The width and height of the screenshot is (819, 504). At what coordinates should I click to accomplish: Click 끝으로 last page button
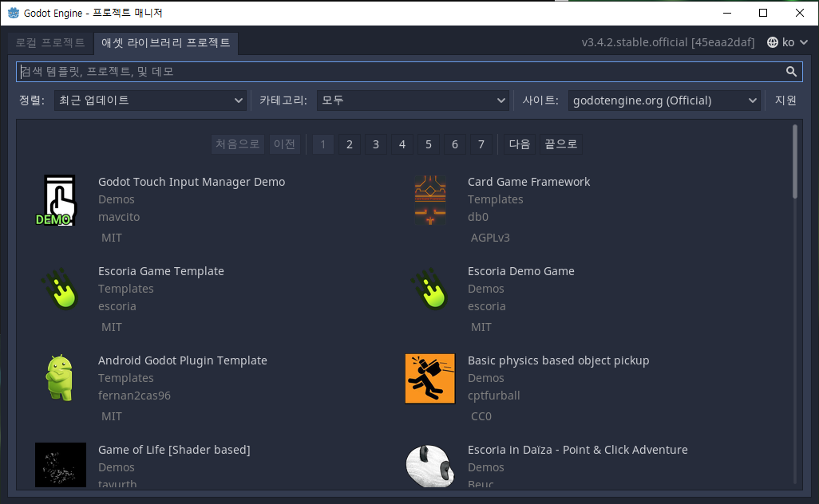(561, 144)
